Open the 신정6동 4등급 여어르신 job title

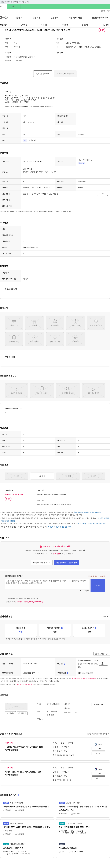pos(24,748)
